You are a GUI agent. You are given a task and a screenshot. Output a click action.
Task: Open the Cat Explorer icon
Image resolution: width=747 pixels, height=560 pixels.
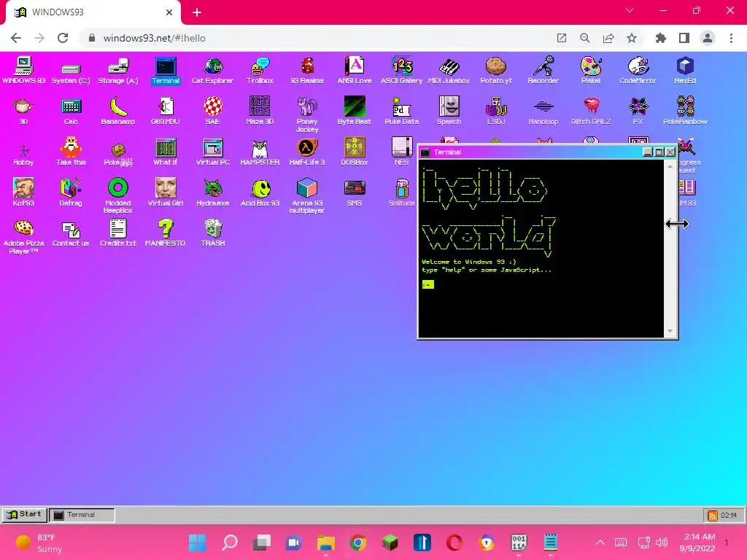212,71
